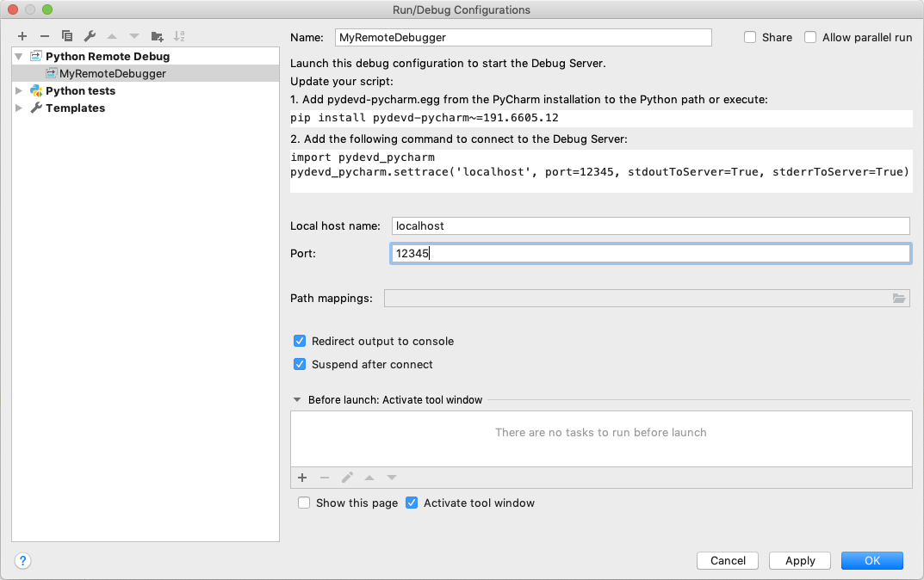
Task: Collapse the Before launch section
Action: 297,399
